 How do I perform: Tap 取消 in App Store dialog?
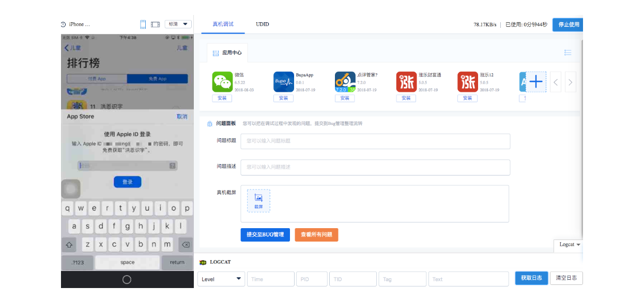(182, 117)
